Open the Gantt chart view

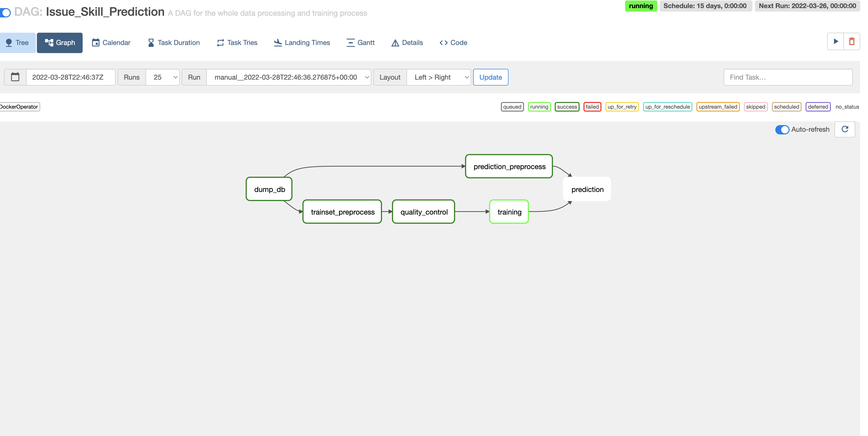click(x=360, y=43)
